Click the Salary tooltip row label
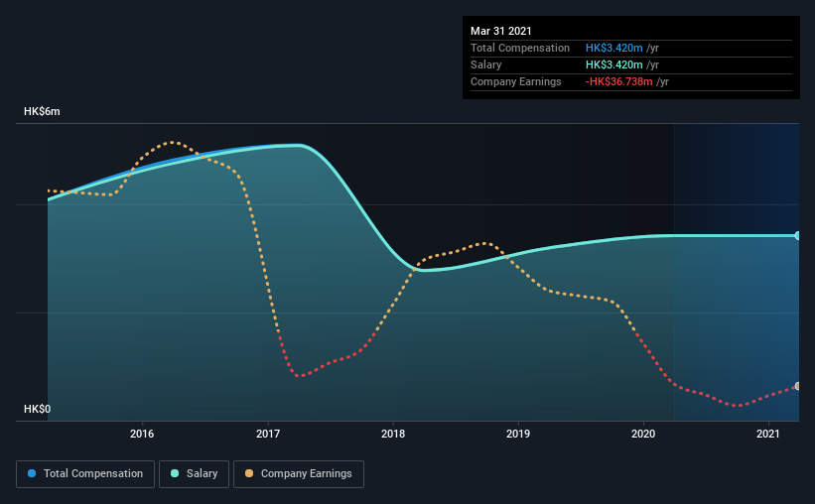The height and width of the screenshot is (504, 815). [486, 64]
